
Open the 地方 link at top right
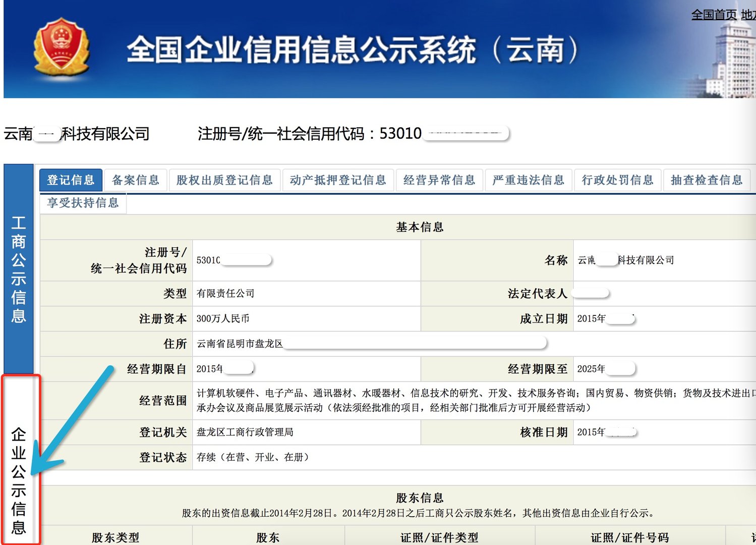748,15
